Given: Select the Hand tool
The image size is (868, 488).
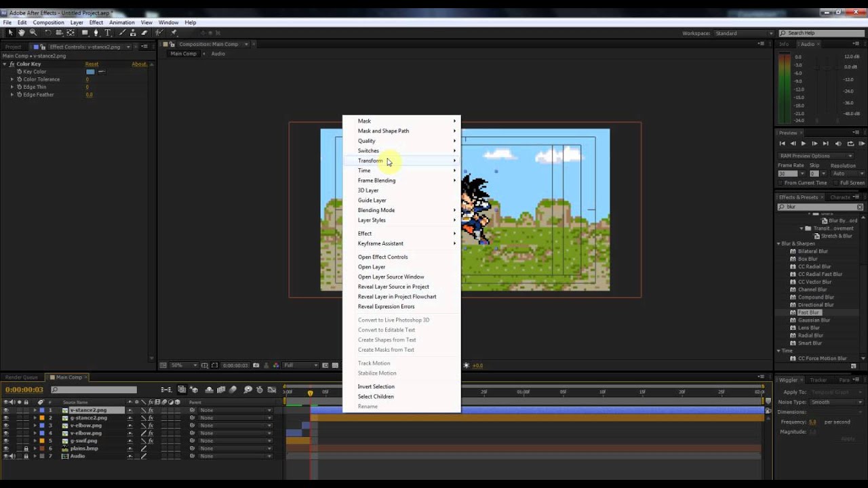Looking at the screenshot, I should click(x=21, y=33).
